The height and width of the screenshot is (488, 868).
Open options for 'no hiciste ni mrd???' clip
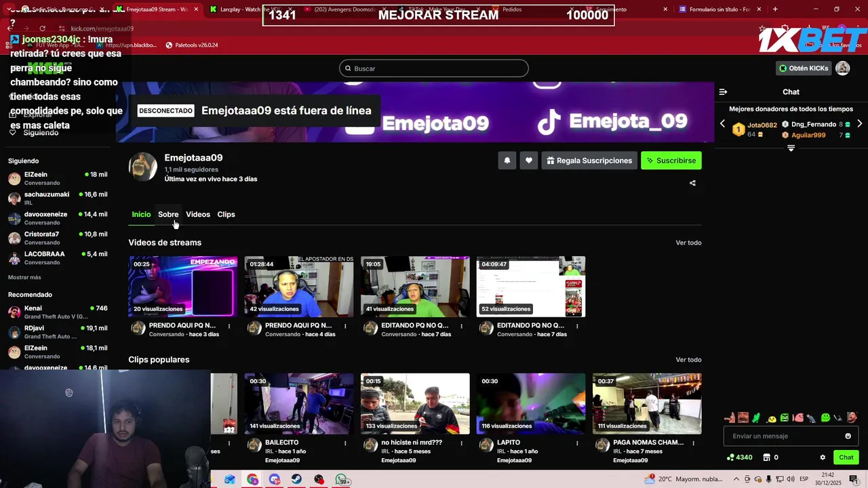(x=461, y=443)
